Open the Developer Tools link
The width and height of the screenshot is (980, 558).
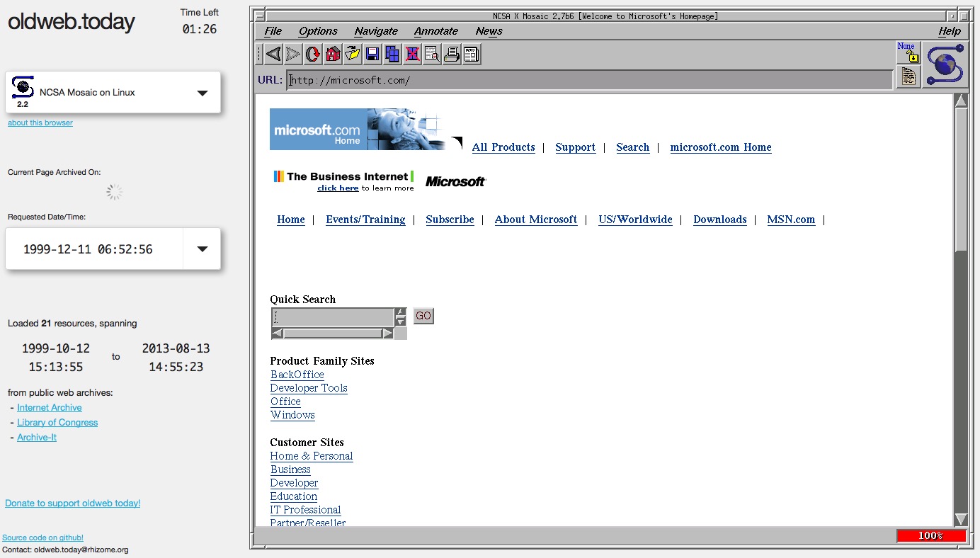pyautogui.click(x=309, y=388)
